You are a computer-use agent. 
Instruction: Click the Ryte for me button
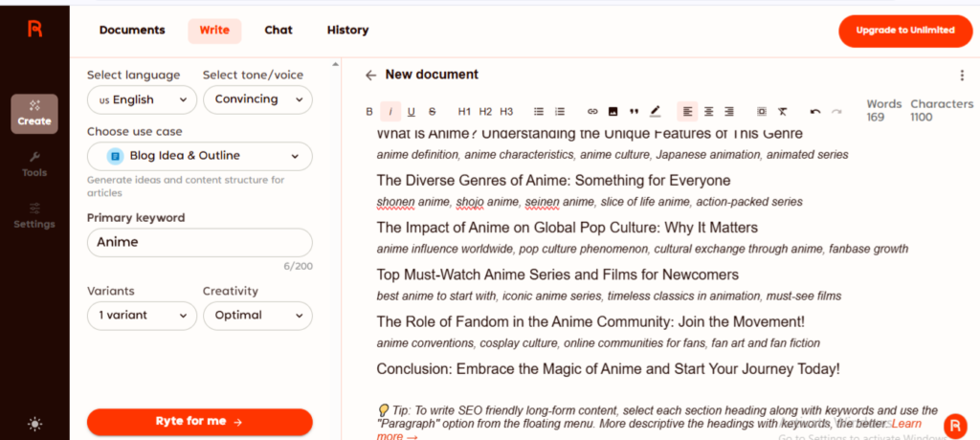[199, 422]
